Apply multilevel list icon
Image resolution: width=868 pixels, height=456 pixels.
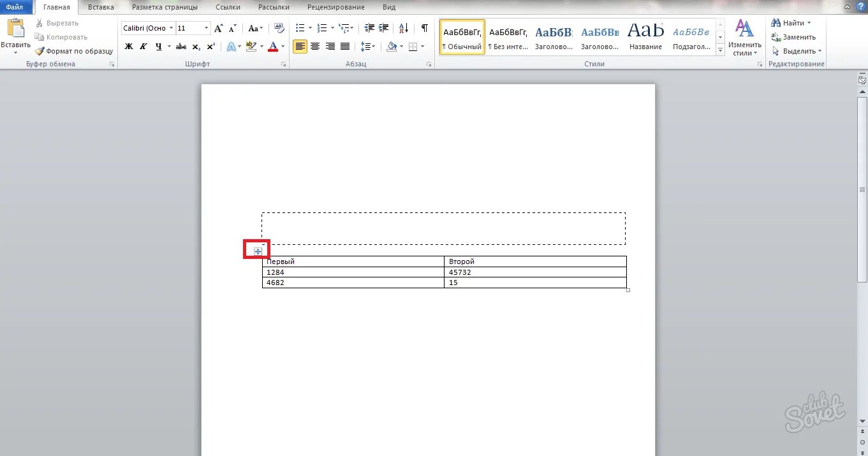pos(344,28)
